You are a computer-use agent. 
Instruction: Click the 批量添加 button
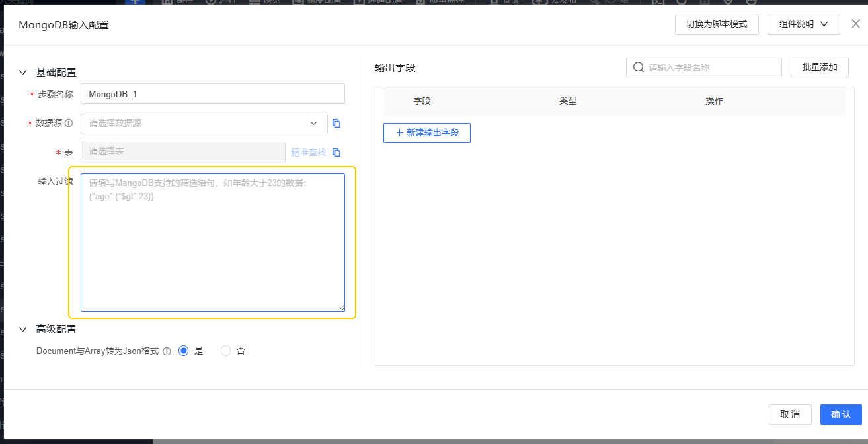point(820,67)
